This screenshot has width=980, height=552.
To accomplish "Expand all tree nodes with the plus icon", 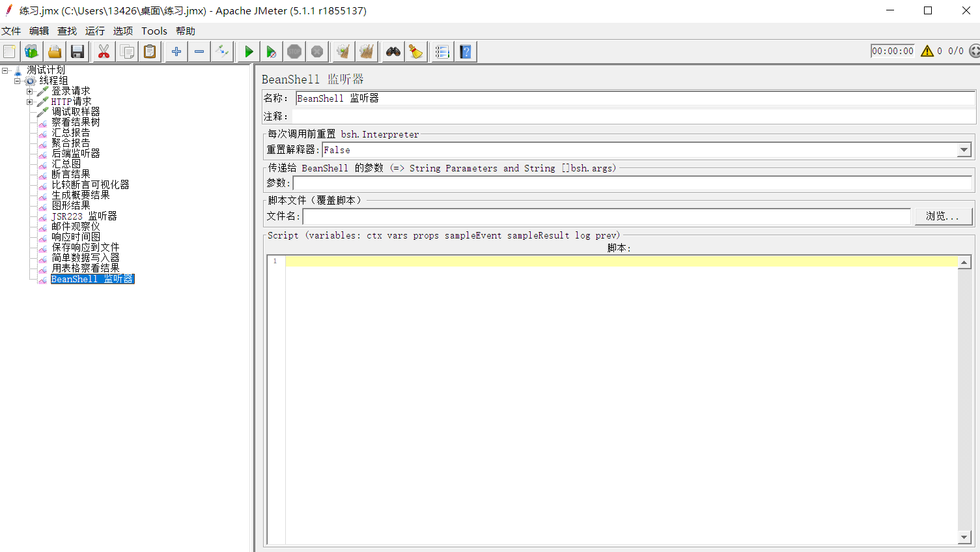I will pos(176,51).
